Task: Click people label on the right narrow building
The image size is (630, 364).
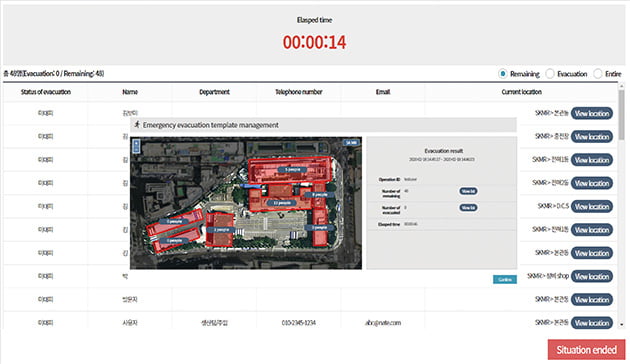Action: [320, 227]
